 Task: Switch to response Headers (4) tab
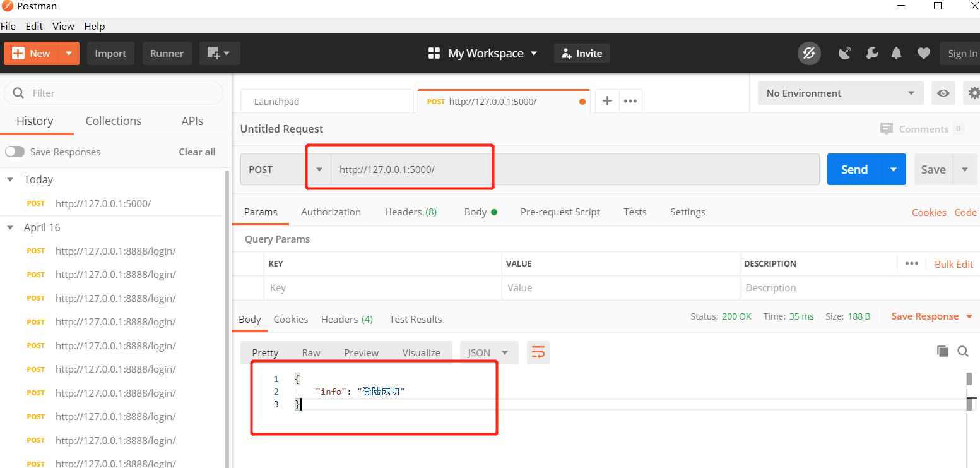point(347,319)
